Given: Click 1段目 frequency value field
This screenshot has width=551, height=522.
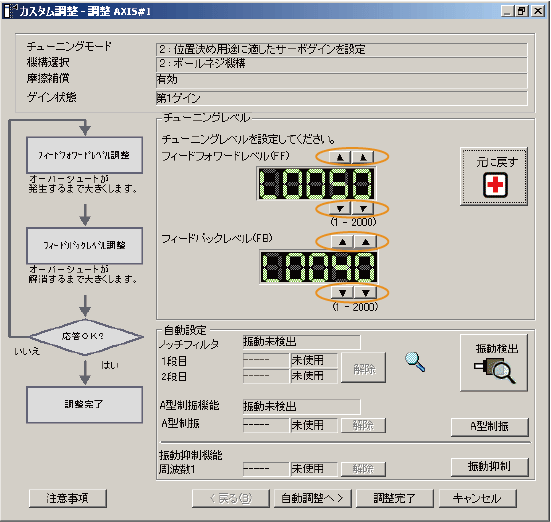Looking at the screenshot, I should [266, 360].
